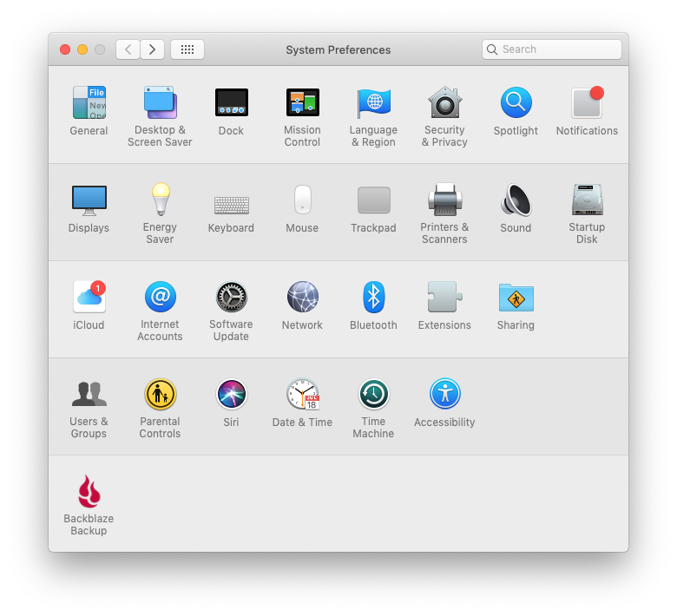Image resolution: width=677 pixels, height=616 pixels.
Task: Click the Energy Saver light bulb icon
Action: [161, 200]
